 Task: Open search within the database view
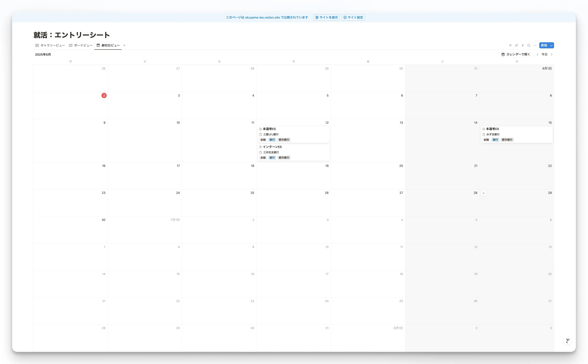(528, 45)
